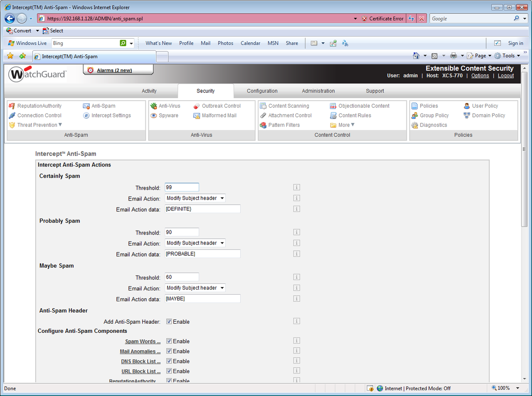Image resolution: width=532 pixels, height=396 pixels.
Task: Switch to the Support tab
Action: 375,91
